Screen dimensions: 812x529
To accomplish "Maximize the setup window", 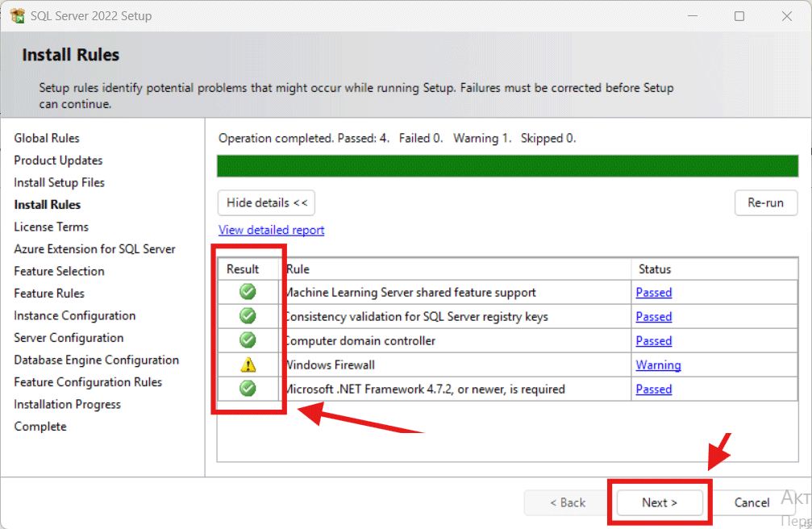I will click(x=739, y=16).
